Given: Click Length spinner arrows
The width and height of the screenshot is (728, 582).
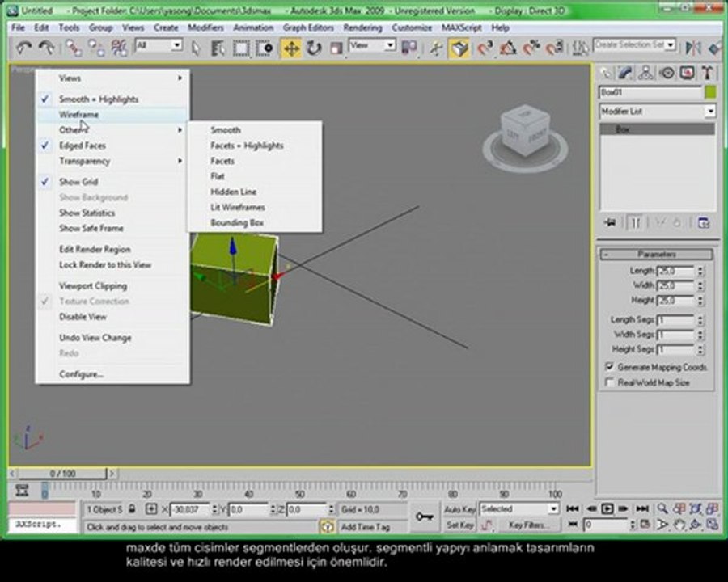Looking at the screenshot, I should [700, 271].
